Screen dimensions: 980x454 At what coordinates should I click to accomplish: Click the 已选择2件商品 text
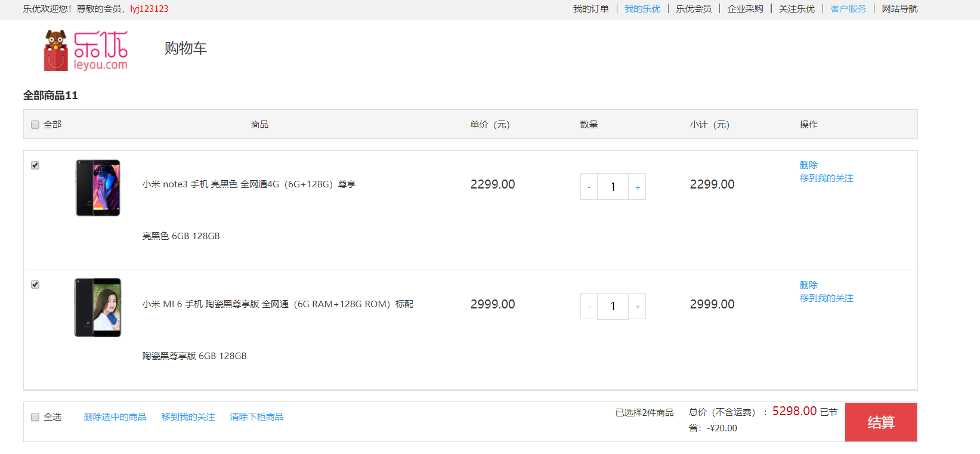pyautogui.click(x=645, y=413)
